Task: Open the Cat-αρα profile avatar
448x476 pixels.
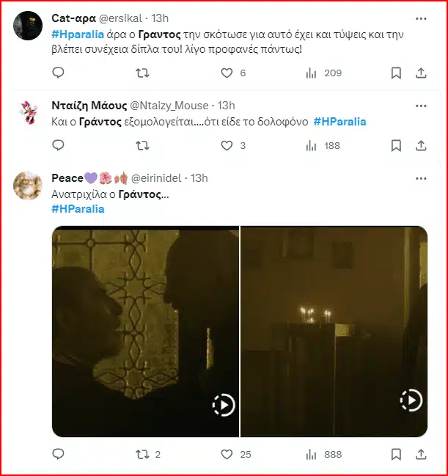Action: click(x=28, y=26)
